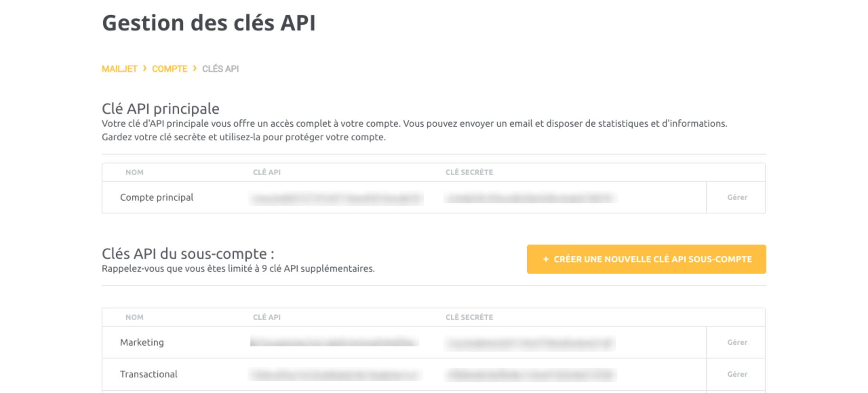Manage the Compte principal key

pyautogui.click(x=737, y=197)
